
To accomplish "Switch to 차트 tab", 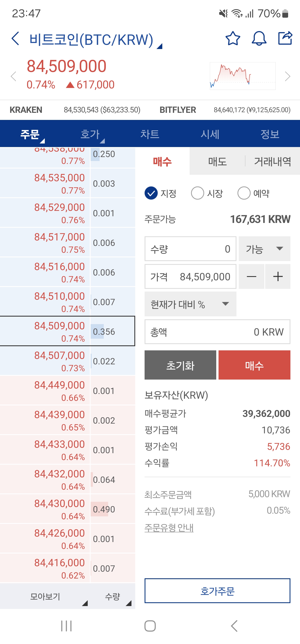I will [150, 134].
